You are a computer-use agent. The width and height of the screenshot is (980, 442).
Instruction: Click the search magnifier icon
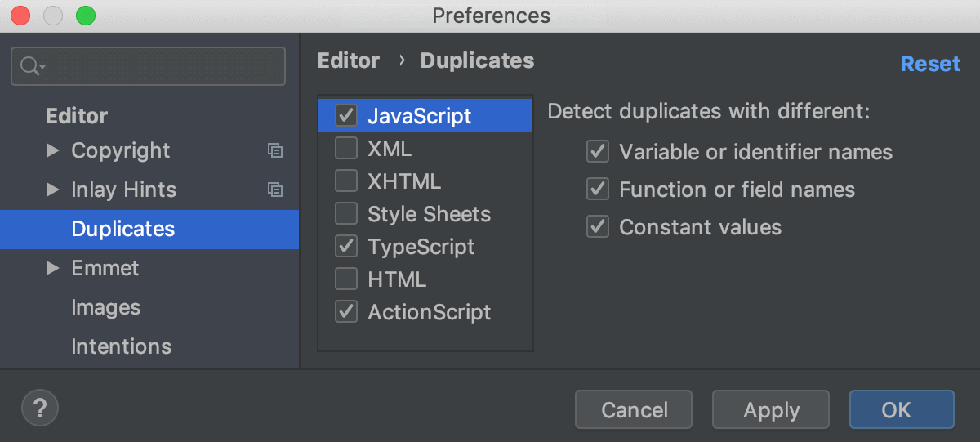tap(32, 66)
